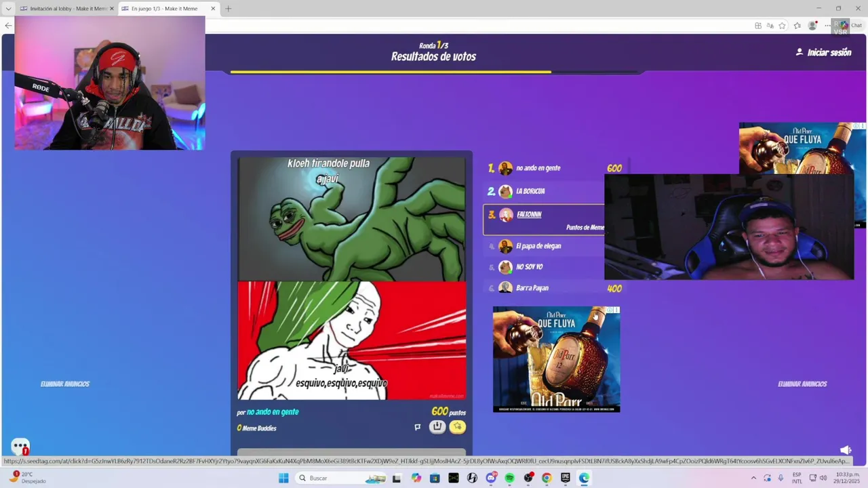Open the browser three-dot settings menu
The height and width of the screenshot is (488, 868).
tap(827, 26)
